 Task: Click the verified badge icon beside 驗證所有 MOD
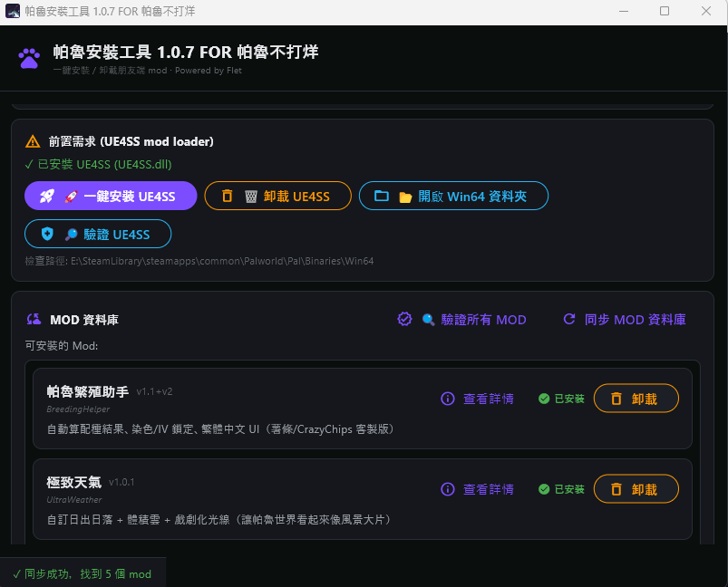(x=404, y=319)
